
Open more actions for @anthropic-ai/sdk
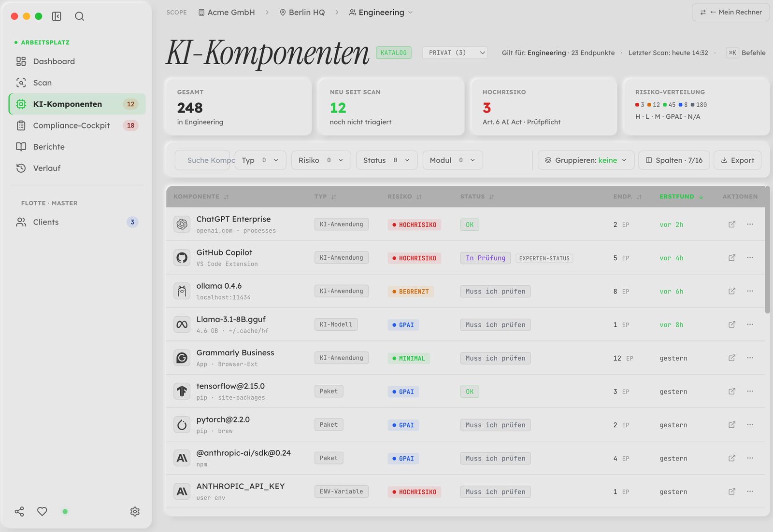750,458
